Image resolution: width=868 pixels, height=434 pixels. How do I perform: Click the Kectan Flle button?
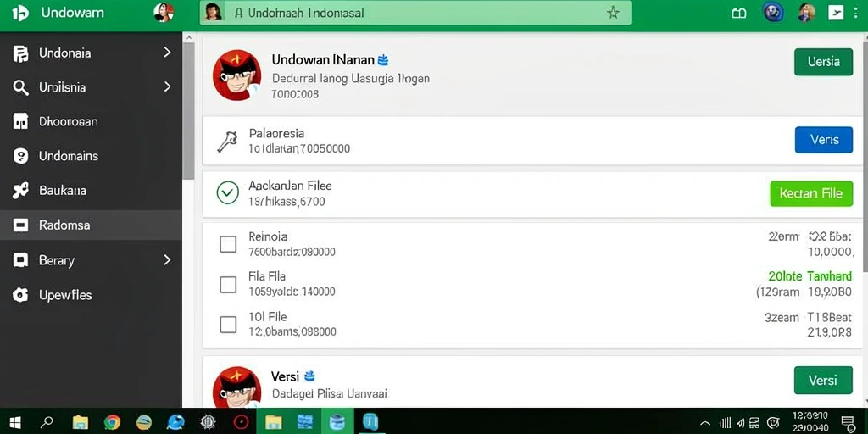811,194
